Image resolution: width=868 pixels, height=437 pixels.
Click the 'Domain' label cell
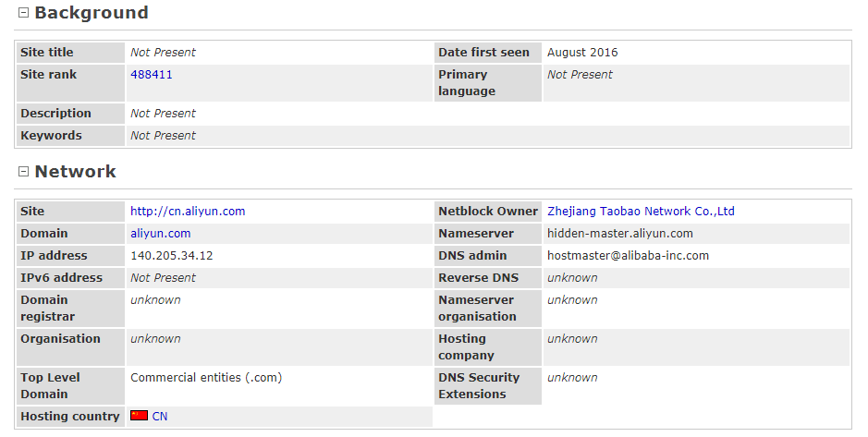71,234
